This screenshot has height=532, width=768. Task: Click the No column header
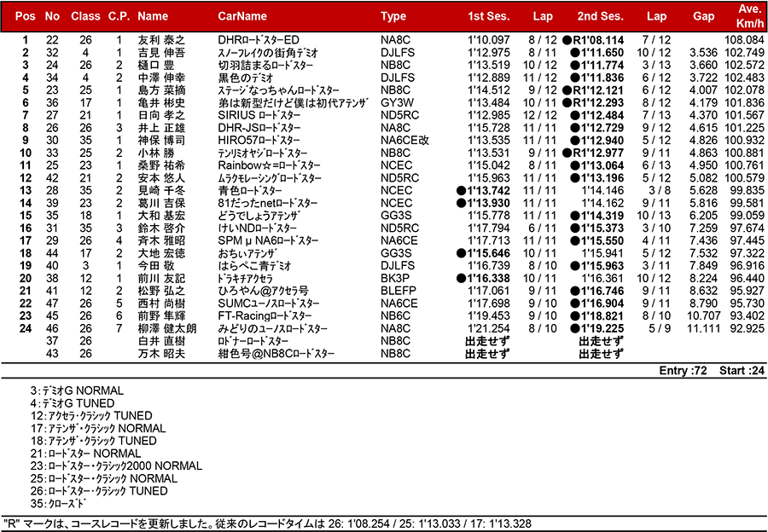point(52,16)
